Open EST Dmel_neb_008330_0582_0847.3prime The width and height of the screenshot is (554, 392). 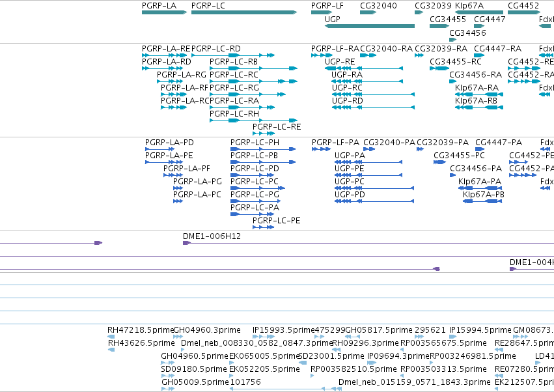click(257, 343)
